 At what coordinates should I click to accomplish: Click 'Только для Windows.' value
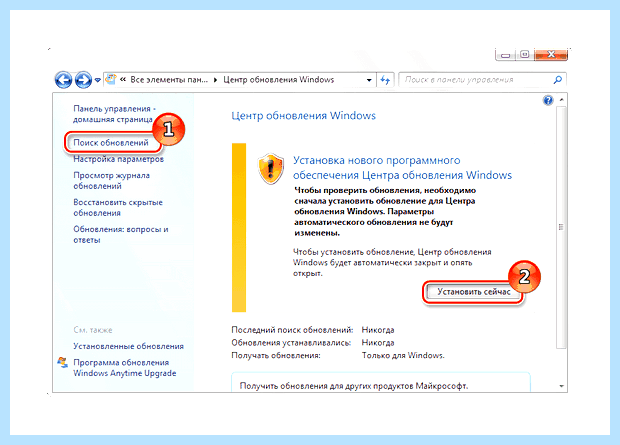pos(403,356)
